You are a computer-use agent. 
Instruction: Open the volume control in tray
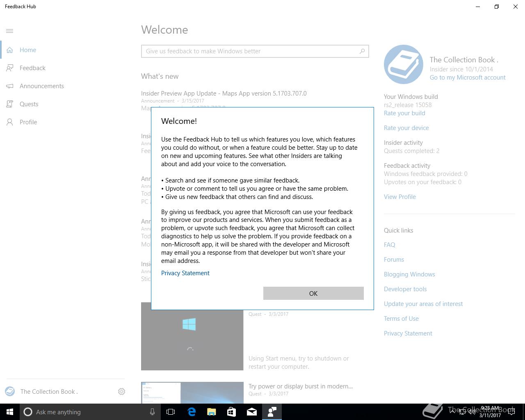[x=472, y=412]
